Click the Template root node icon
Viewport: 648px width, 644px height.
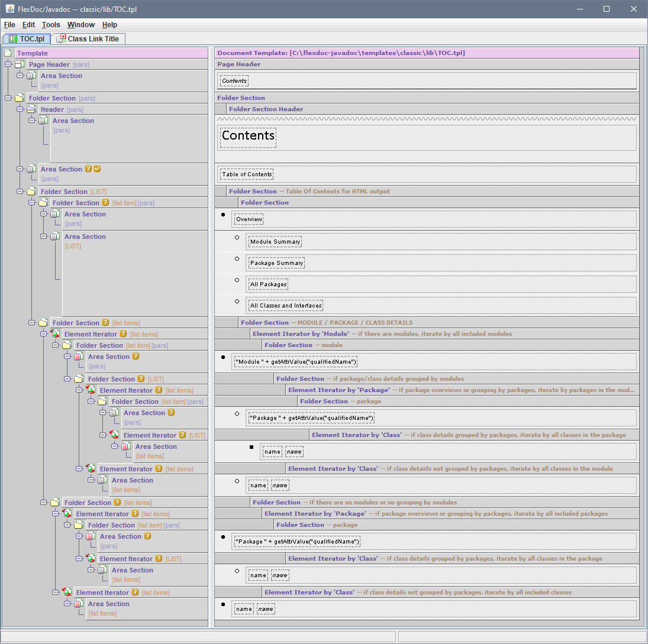(x=8, y=53)
